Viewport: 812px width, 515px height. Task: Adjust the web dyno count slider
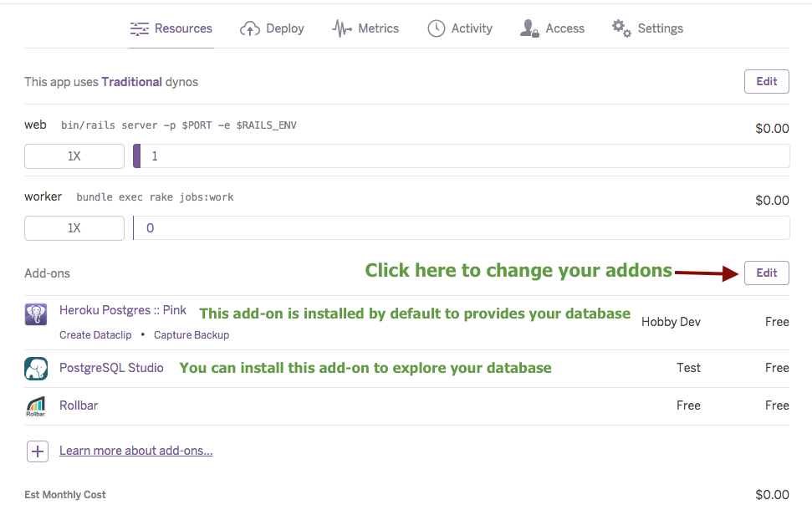(462, 156)
